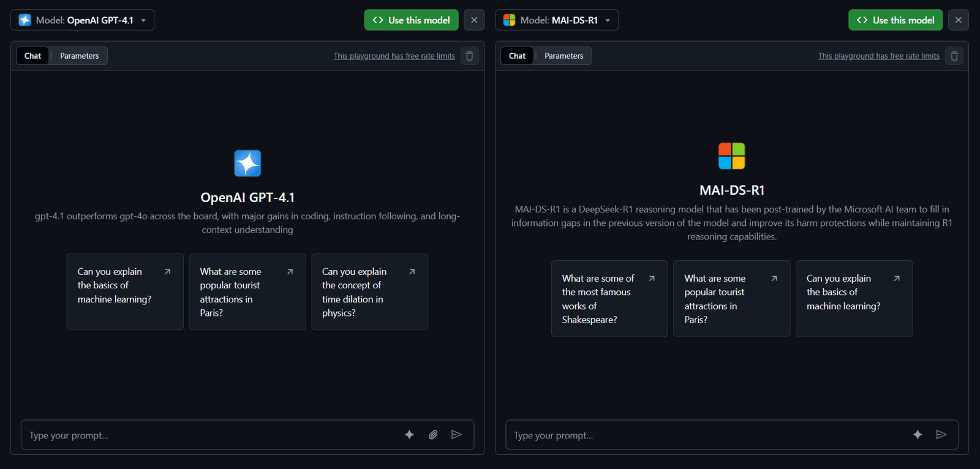Click sparkle icon in MAI-DS-R1 prompt box
Screen dimensions: 980x469
918,435
